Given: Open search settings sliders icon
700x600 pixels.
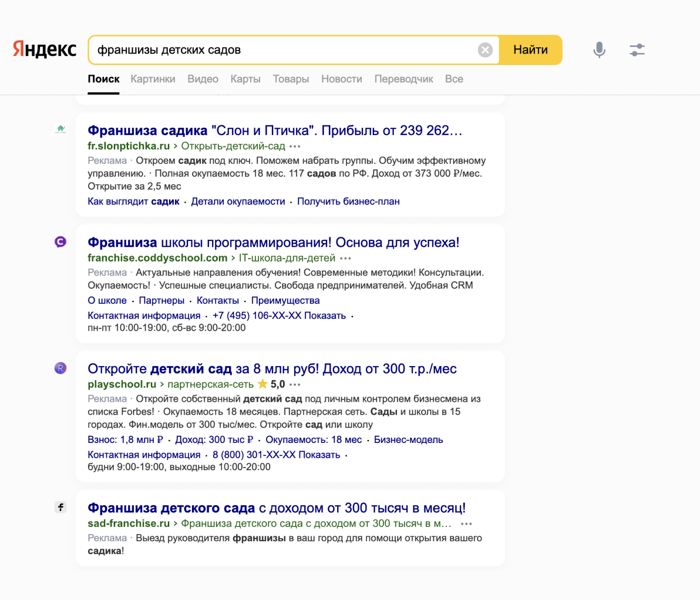Looking at the screenshot, I should [637, 50].
